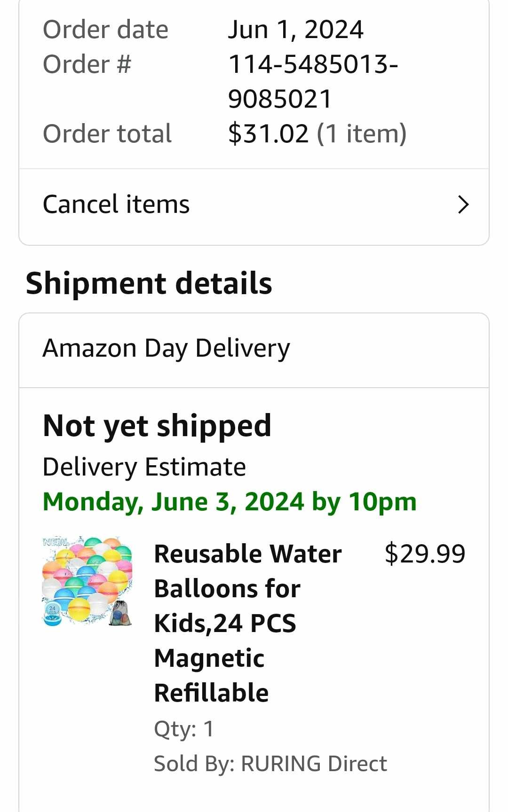508x812 pixels.
Task: Tap the Jun 1, 2024 order date
Action: (295, 30)
